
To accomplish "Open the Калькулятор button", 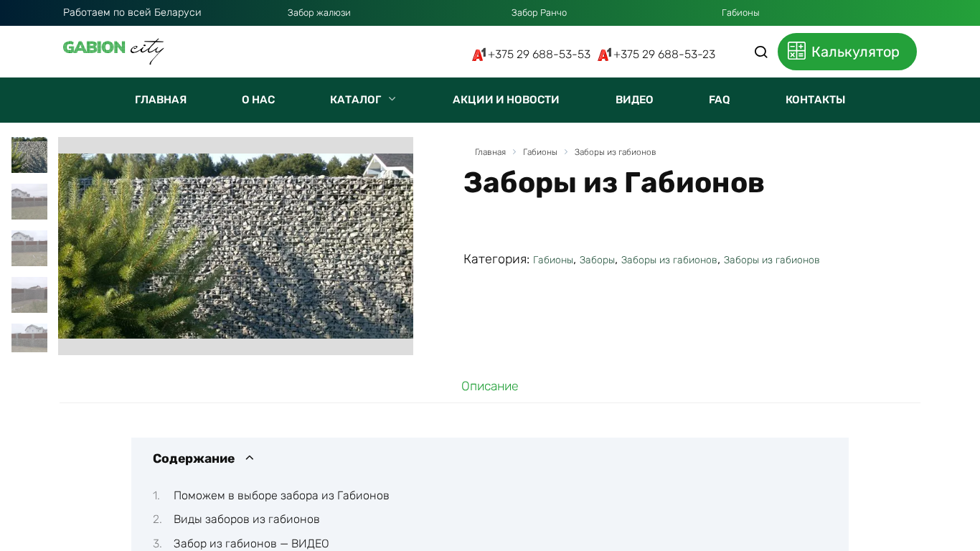I will click(847, 52).
